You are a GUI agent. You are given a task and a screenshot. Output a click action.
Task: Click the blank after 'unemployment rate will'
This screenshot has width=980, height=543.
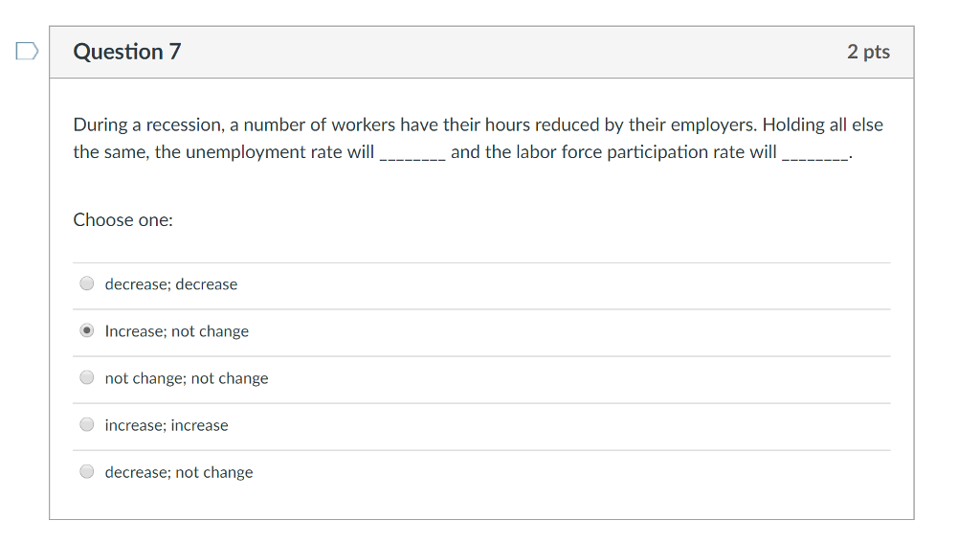pos(412,154)
